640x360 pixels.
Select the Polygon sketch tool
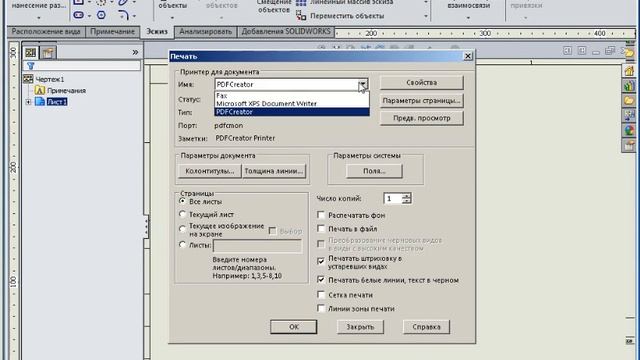(101, 15)
